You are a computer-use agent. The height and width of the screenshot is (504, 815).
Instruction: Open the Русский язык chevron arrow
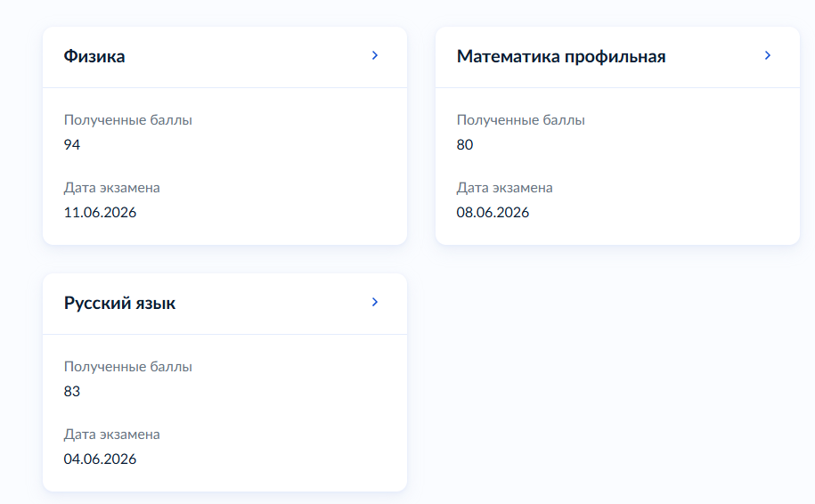[375, 303]
